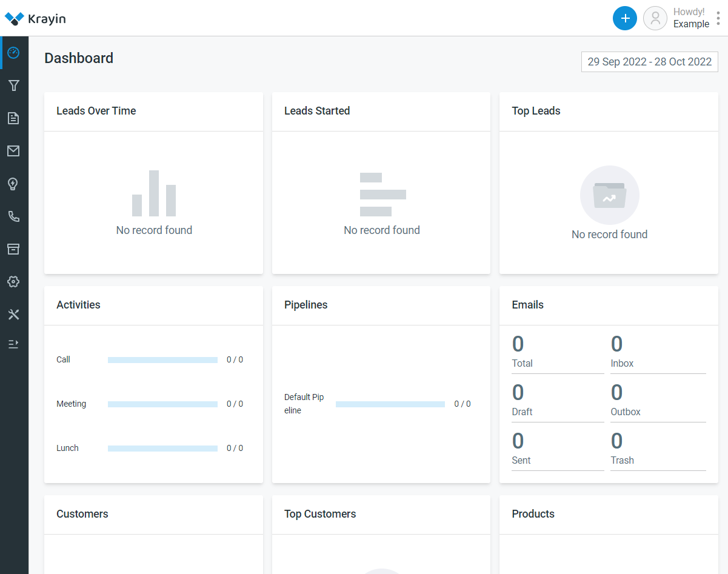Screen dimensions: 728x574
Task: Open Configuration tools icon in sidebar
Action: (13, 315)
